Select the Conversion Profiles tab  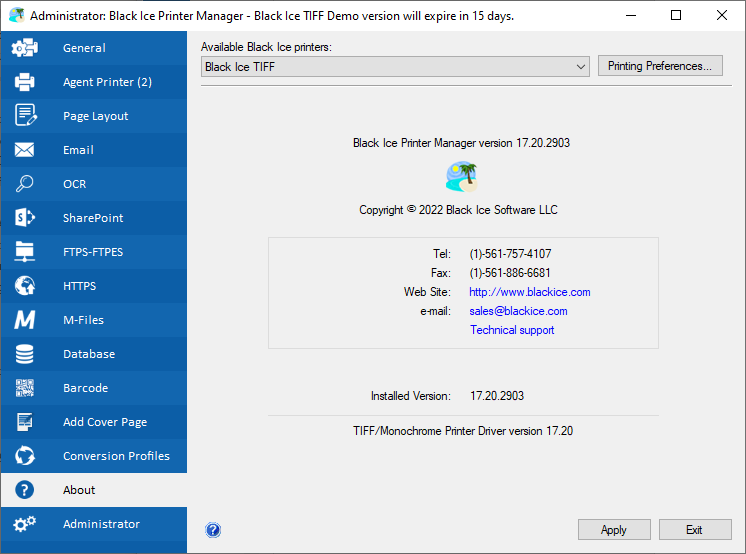[116, 456]
